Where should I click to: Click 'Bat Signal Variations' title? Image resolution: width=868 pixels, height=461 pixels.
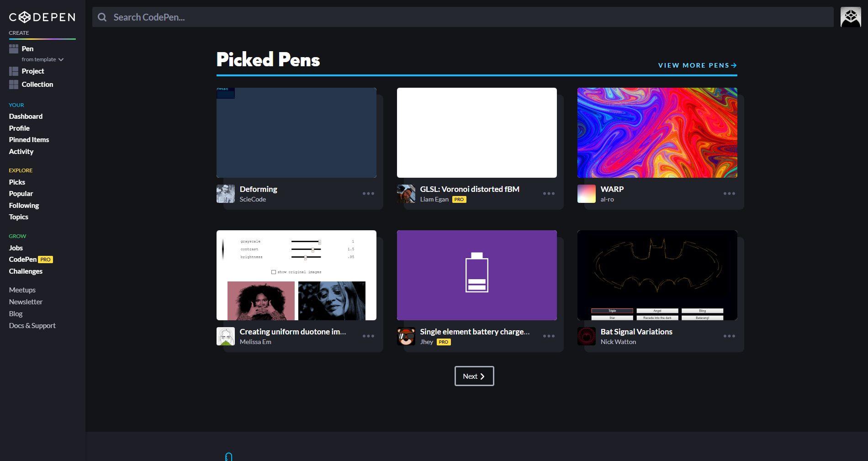pos(636,332)
